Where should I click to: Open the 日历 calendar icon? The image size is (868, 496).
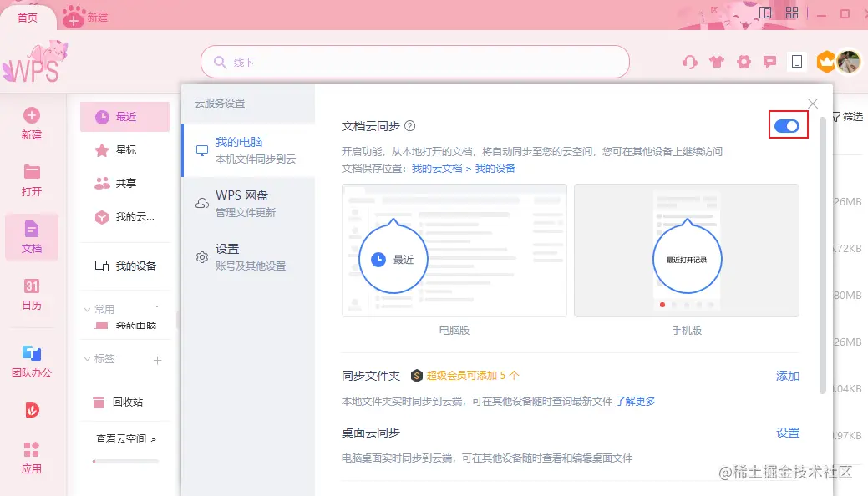[x=32, y=286]
